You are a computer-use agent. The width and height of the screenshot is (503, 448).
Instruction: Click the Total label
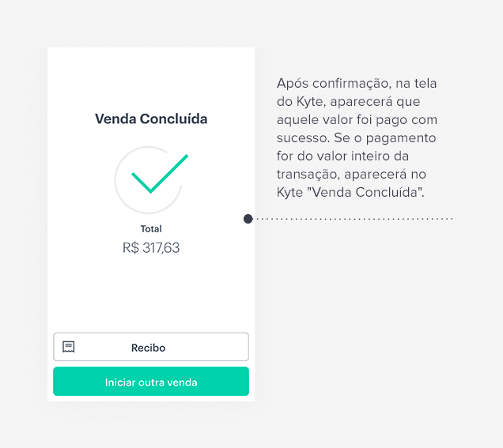[x=151, y=229]
